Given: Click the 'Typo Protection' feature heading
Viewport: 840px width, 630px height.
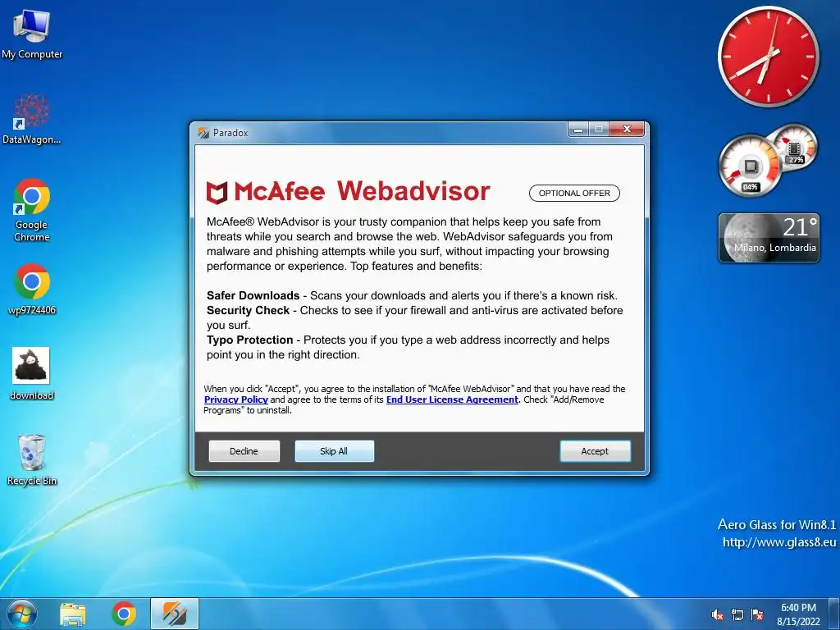Looking at the screenshot, I should click(249, 340).
